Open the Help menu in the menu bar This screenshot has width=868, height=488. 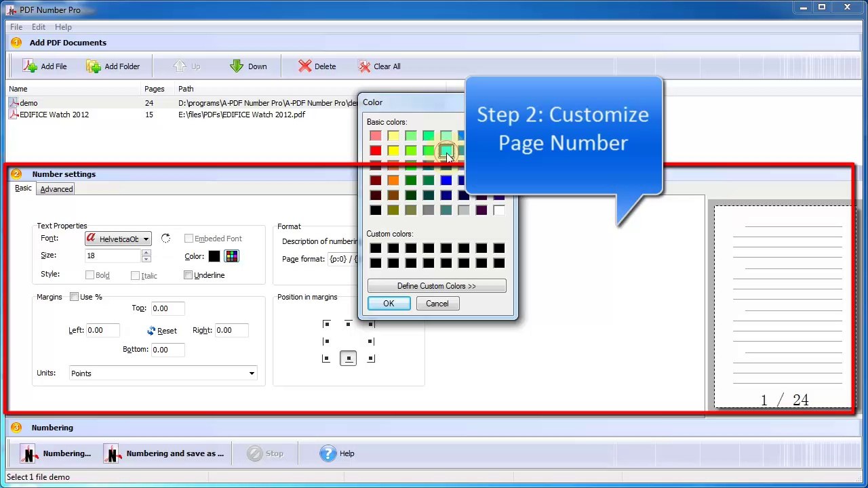(x=63, y=27)
